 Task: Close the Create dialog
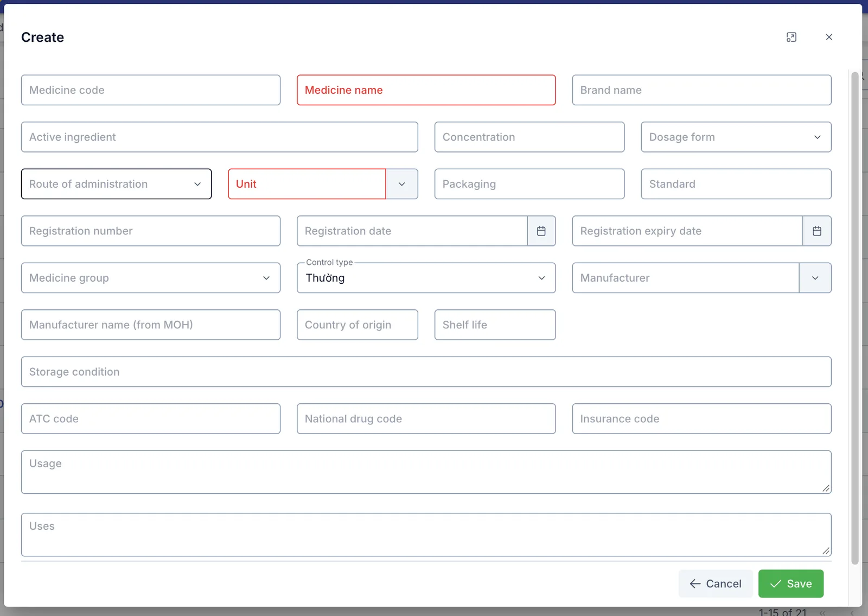tap(829, 37)
